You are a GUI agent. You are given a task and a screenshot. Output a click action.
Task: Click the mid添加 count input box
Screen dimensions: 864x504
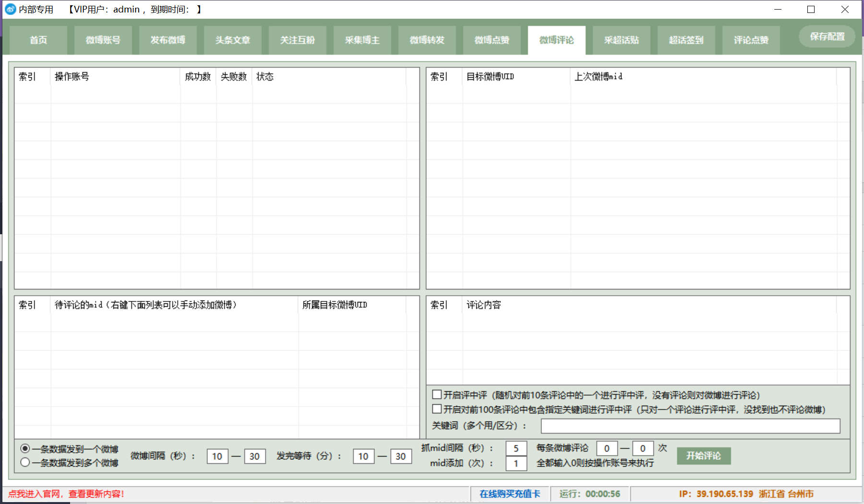[516, 464]
